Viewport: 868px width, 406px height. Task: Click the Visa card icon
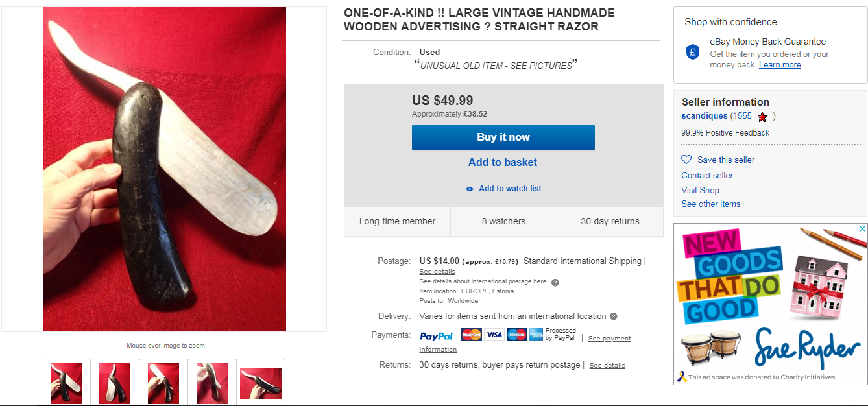(494, 335)
